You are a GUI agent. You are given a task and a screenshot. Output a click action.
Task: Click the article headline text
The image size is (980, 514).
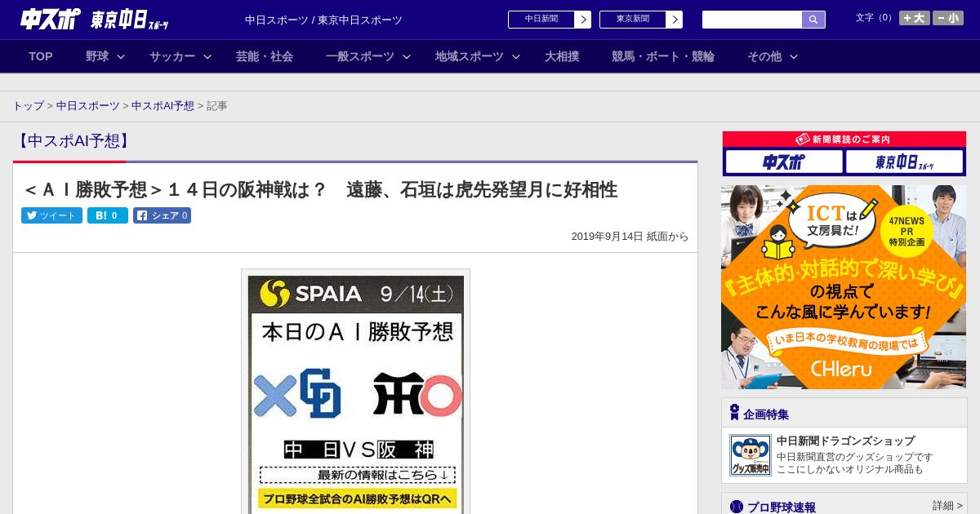point(320,190)
